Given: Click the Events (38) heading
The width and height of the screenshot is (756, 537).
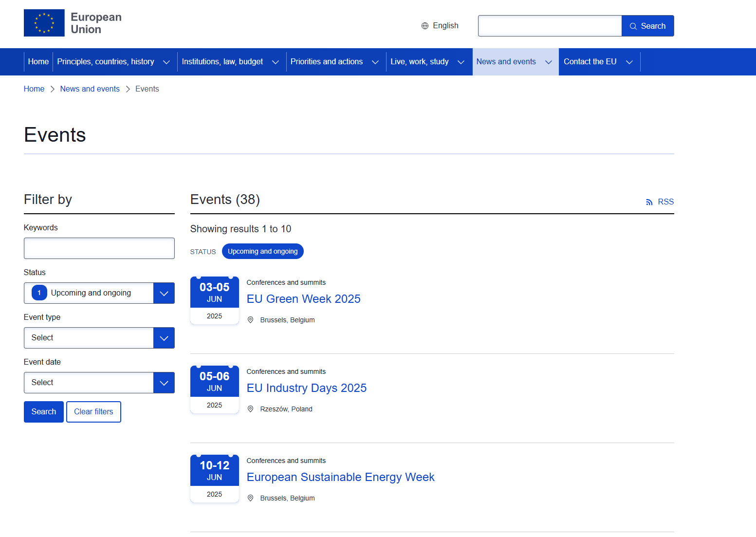Looking at the screenshot, I should tap(225, 200).
